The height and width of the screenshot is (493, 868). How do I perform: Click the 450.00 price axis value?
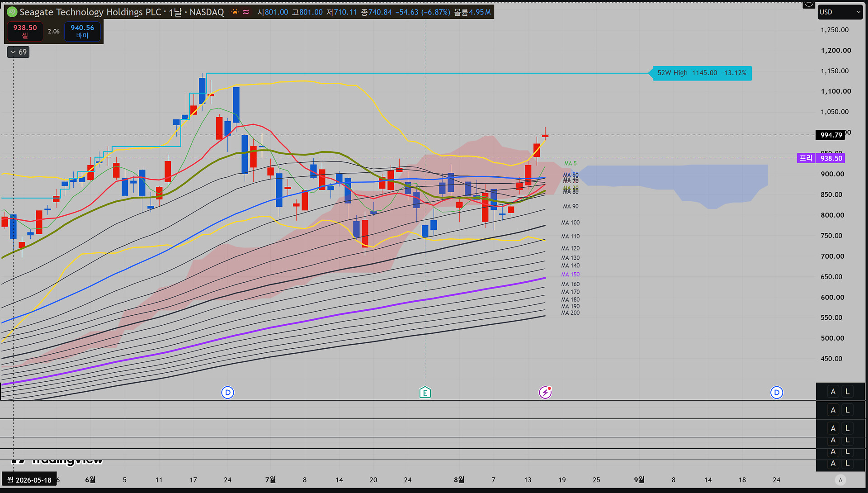(831, 359)
